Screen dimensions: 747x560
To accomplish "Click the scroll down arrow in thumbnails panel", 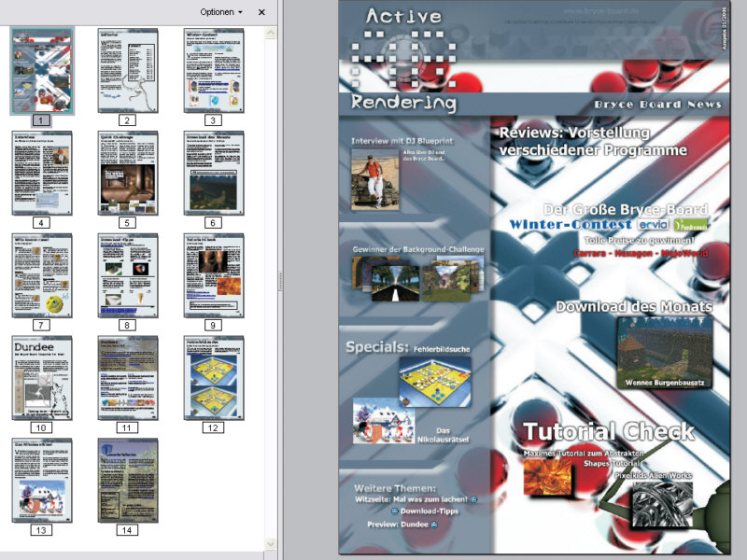I will (271, 544).
